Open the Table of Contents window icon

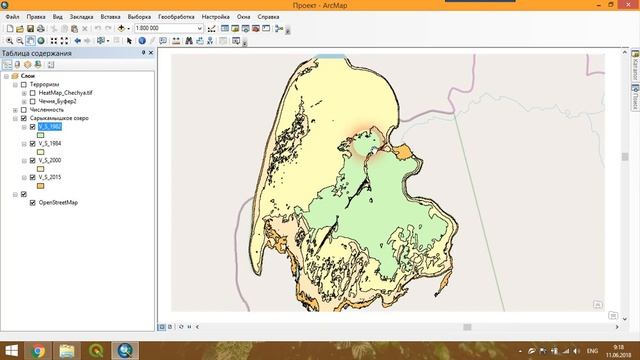click(224, 29)
